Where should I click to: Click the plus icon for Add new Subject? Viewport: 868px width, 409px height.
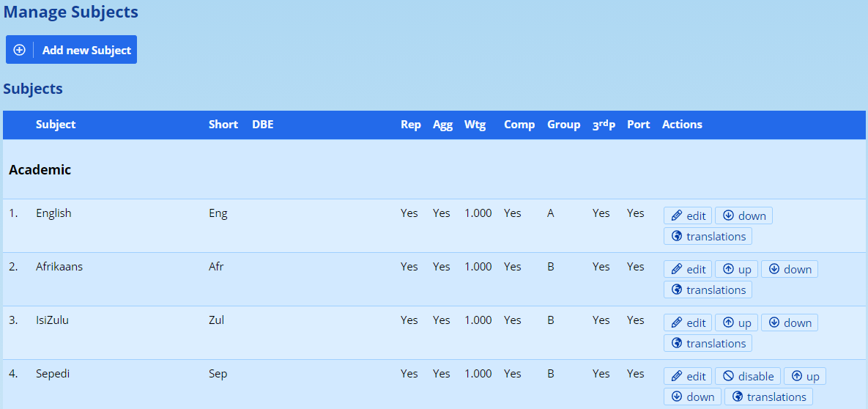[x=20, y=50]
